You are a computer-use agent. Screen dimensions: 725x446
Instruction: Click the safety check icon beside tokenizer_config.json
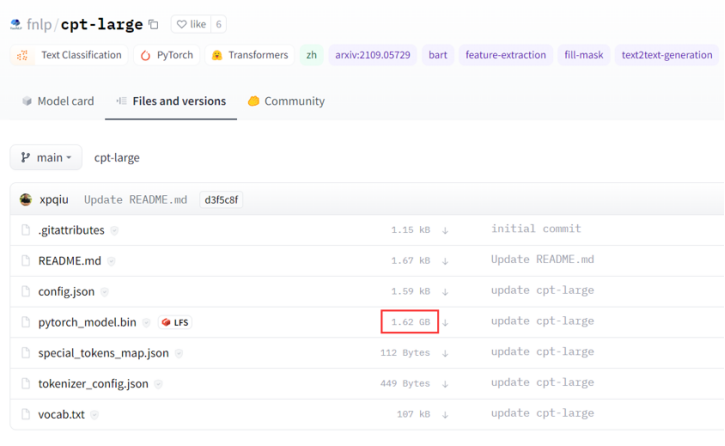point(158,384)
